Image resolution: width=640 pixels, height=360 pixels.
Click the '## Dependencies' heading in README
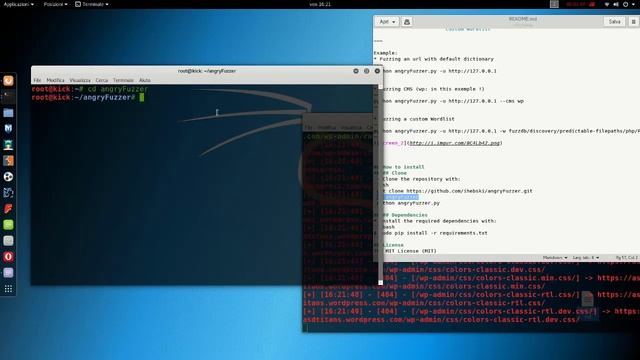pos(405,215)
